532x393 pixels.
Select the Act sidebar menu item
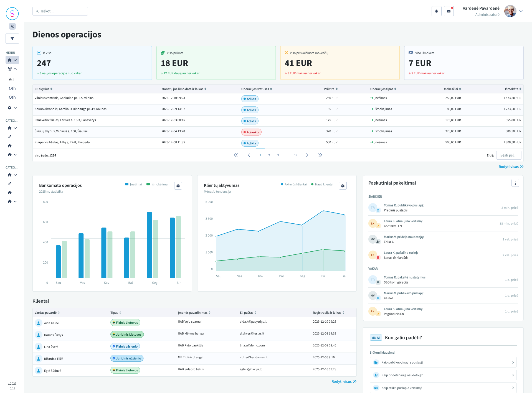12,80
